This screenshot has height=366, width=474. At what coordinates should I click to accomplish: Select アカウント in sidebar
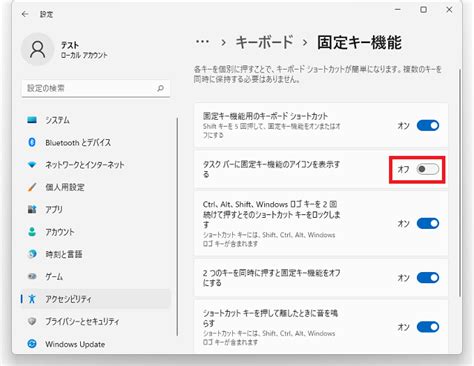(x=96, y=232)
